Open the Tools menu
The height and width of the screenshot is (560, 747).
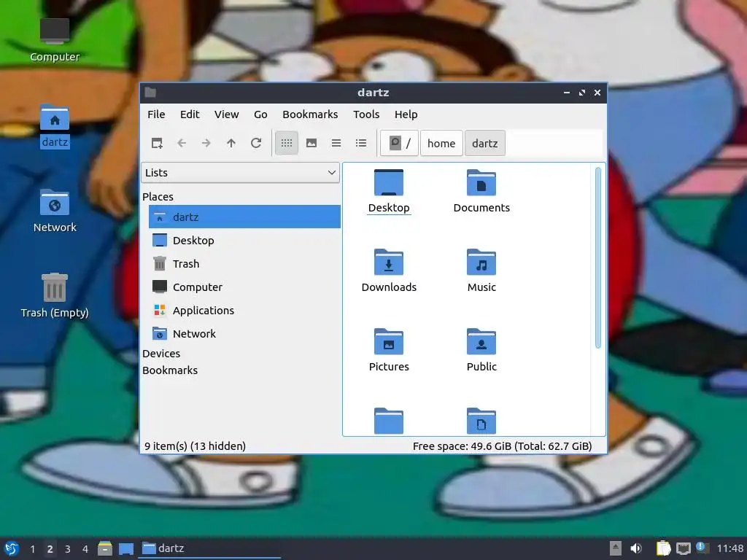click(366, 114)
